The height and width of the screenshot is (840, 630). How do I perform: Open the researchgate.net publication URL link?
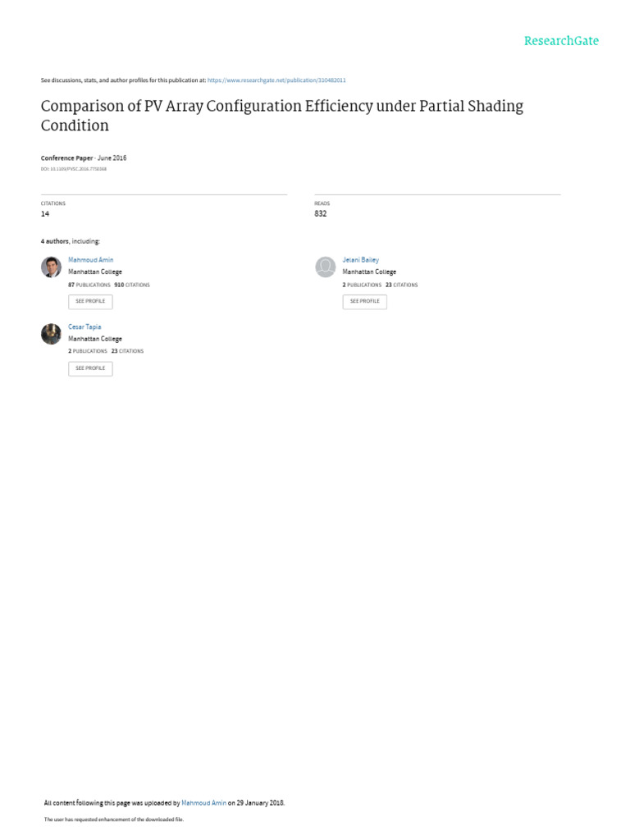[x=276, y=80]
